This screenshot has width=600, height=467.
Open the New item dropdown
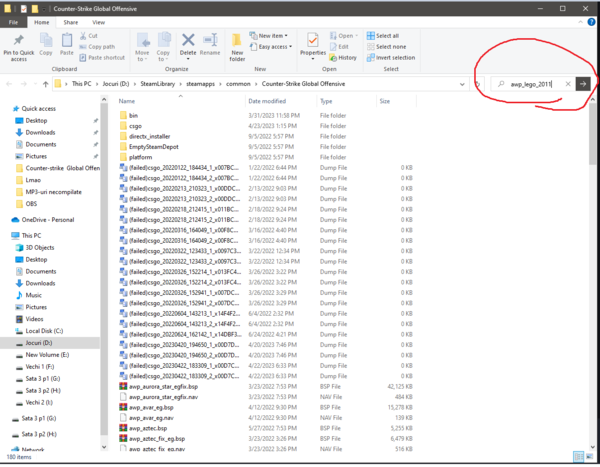[269, 36]
